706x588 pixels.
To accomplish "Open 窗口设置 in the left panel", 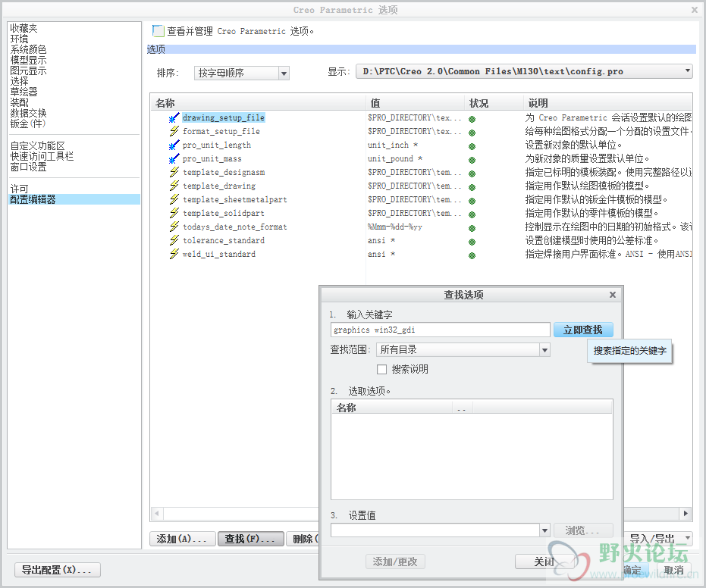I will [x=28, y=167].
